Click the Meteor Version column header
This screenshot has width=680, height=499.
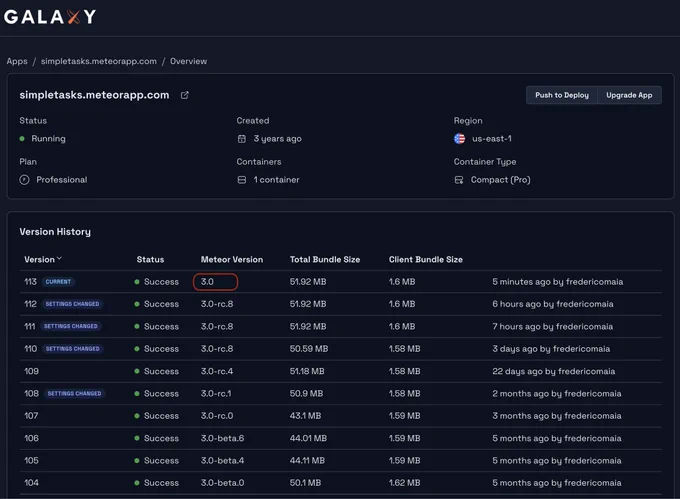coord(232,259)
